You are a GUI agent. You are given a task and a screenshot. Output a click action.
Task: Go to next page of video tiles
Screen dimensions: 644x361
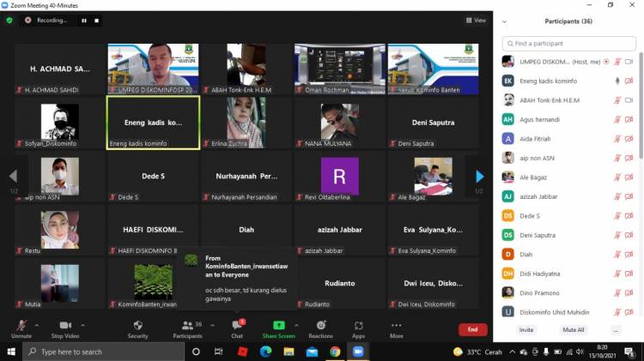click(479, 177)
